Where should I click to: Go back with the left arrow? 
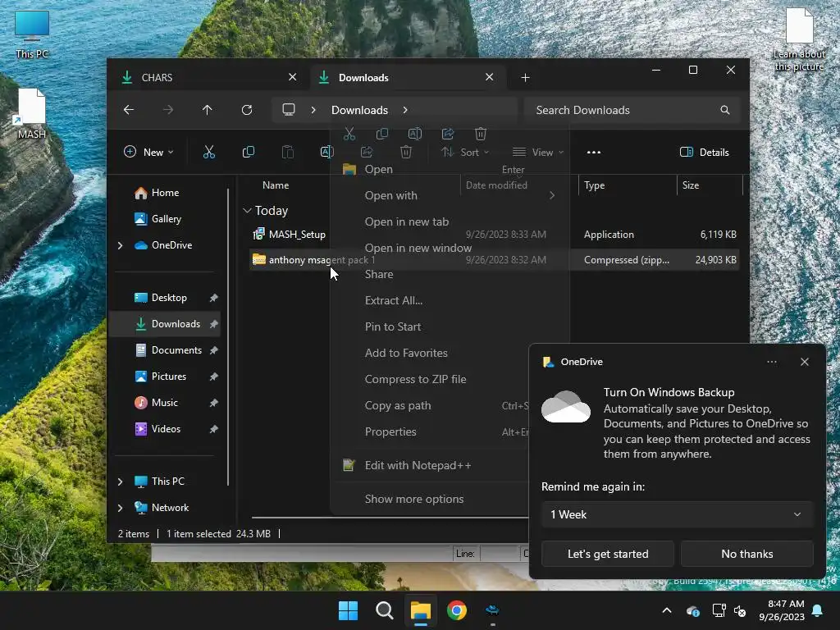tap(129, 110)
